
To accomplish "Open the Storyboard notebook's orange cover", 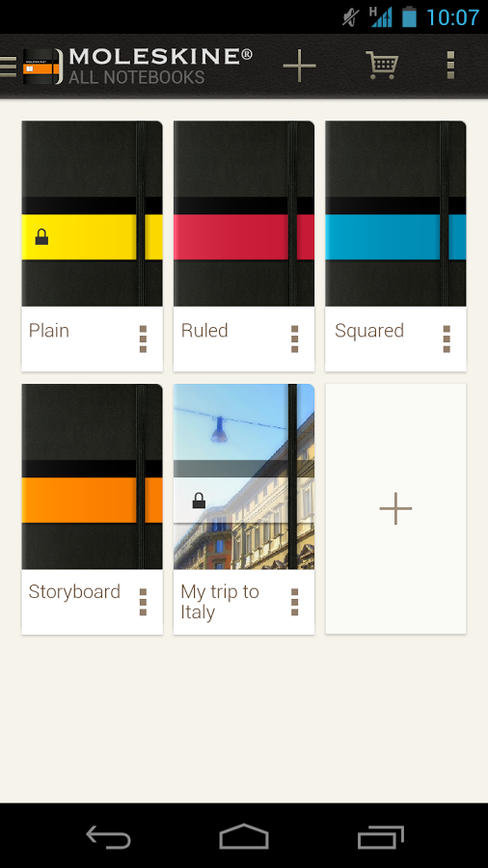I will click(92, 476).
